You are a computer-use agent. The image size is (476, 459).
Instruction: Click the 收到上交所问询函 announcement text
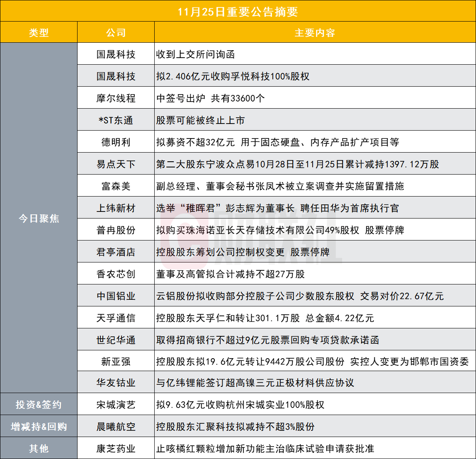click(x=195, y=54)
